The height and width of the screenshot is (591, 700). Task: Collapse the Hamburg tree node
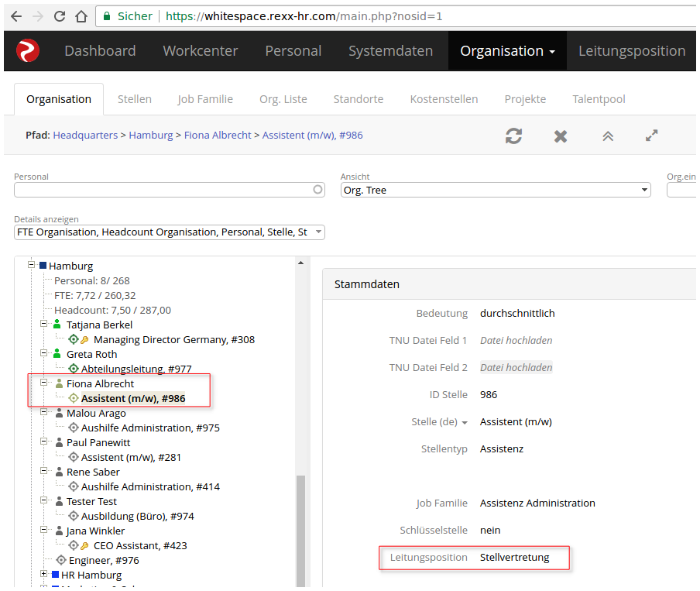click(31, 264)
